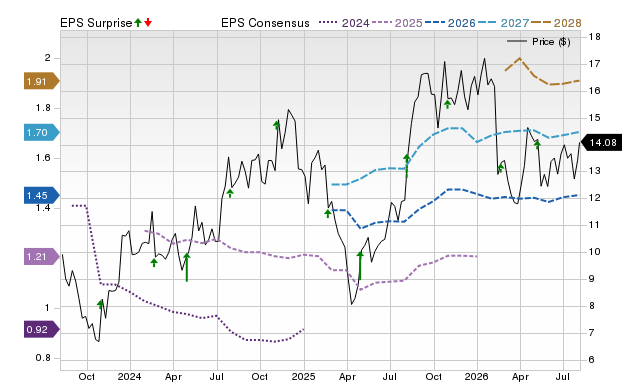Click the brown 1.91 value tag

(42, 81)
